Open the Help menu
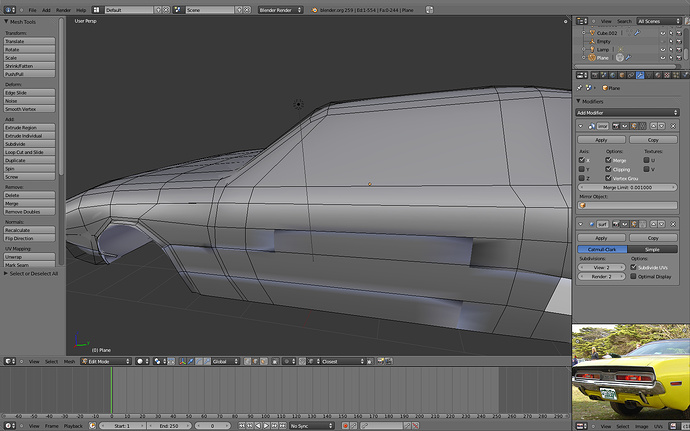 (x=81, y=10)
